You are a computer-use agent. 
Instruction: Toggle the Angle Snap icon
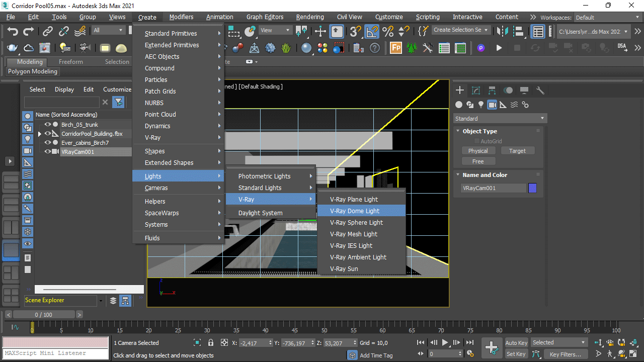(372, 31)
